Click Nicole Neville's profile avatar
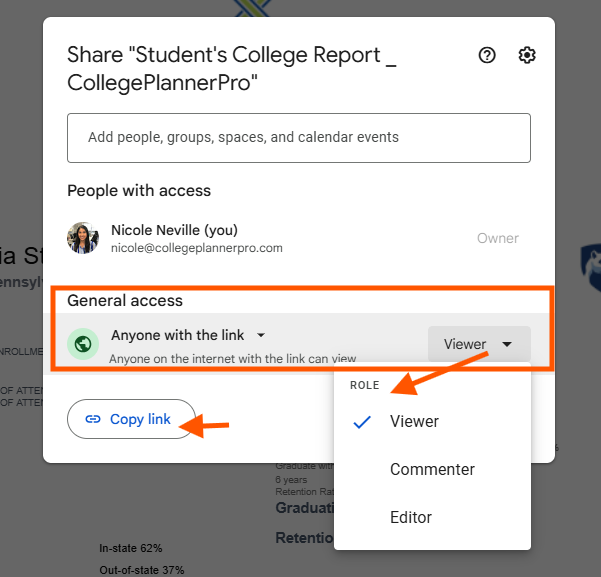Screen dimensions: 601x577 83,238
